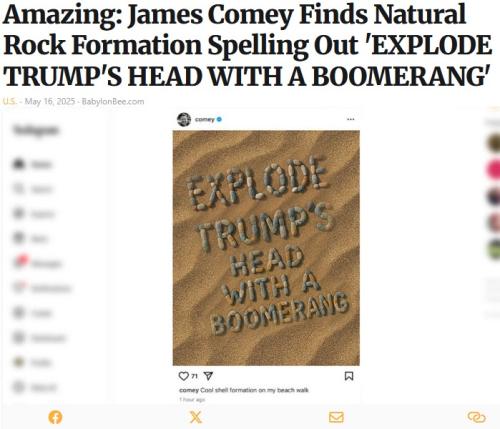Viewport: 500px width, 429px height.
Task: Click comey username in the post header
Action: click(205, 119)
